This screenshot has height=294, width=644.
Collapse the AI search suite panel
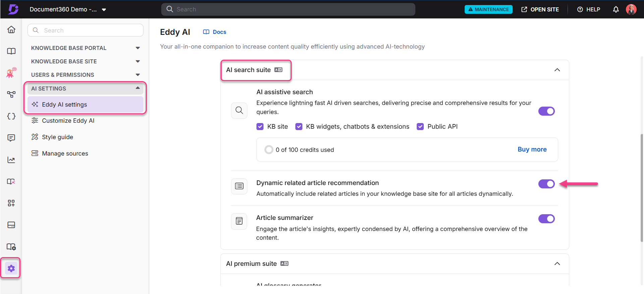coord(557,70)
